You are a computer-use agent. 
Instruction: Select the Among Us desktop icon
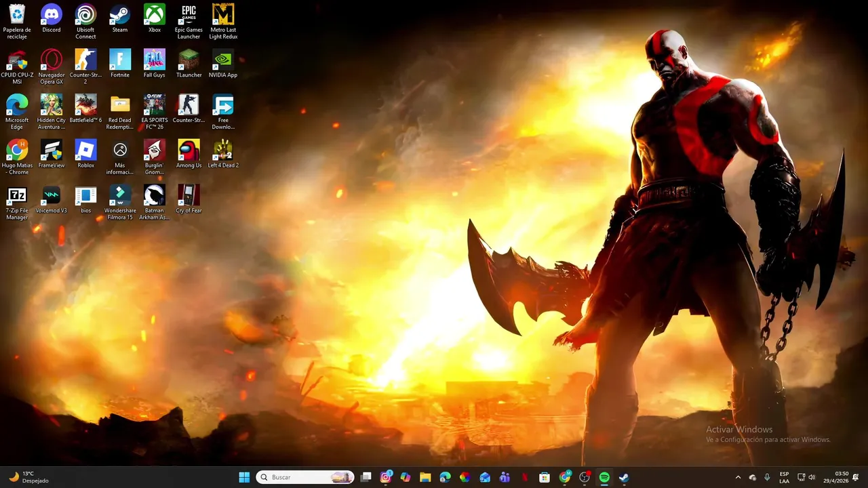[189, 154]
